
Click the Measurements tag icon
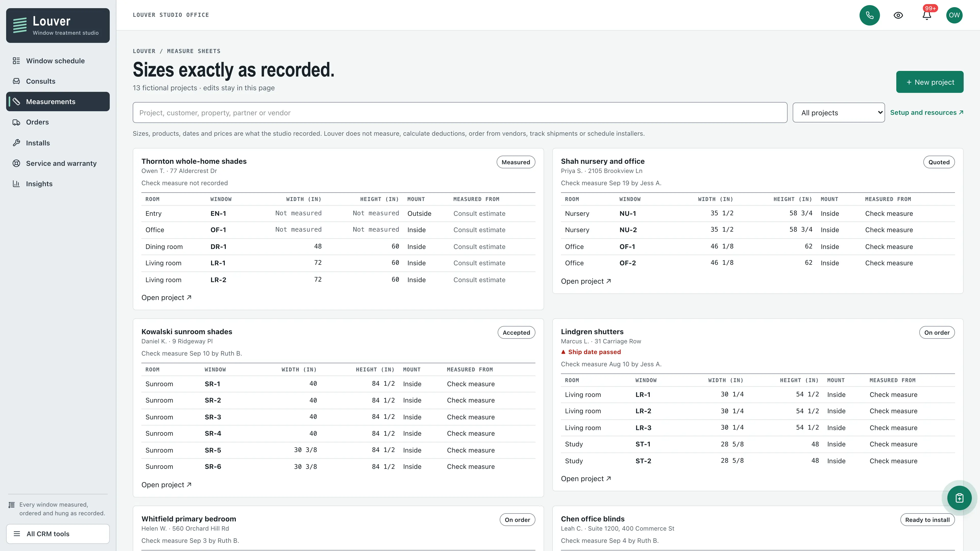coord(16,102)
